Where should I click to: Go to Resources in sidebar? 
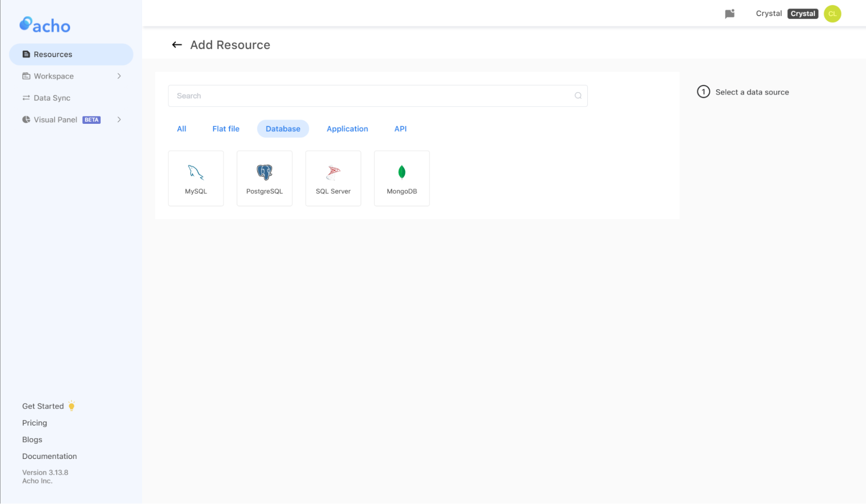click(53, 54)
